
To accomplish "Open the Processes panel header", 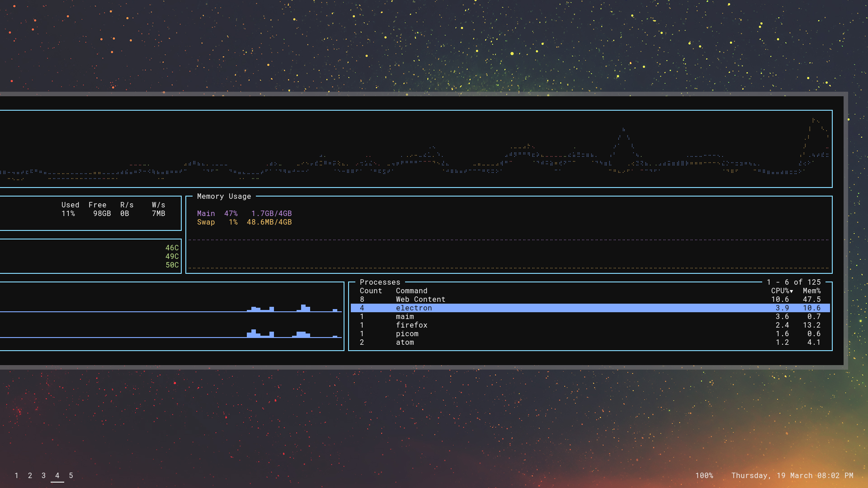I will coord(380,282).
